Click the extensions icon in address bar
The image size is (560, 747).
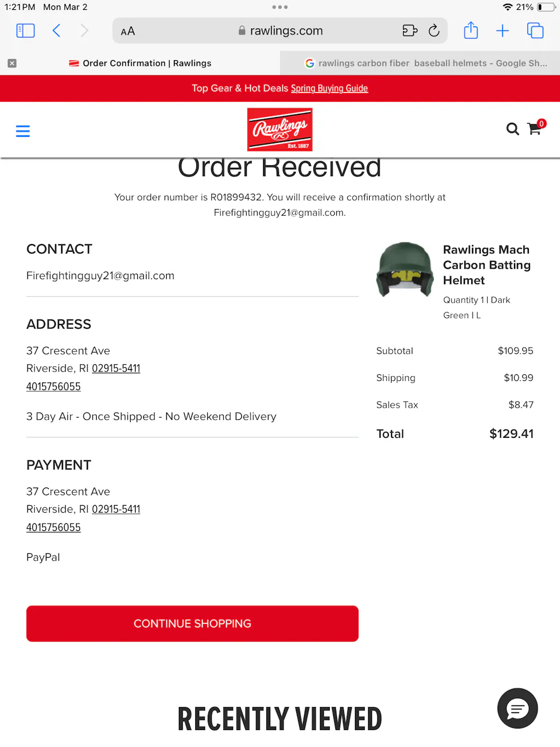(410, 31)
